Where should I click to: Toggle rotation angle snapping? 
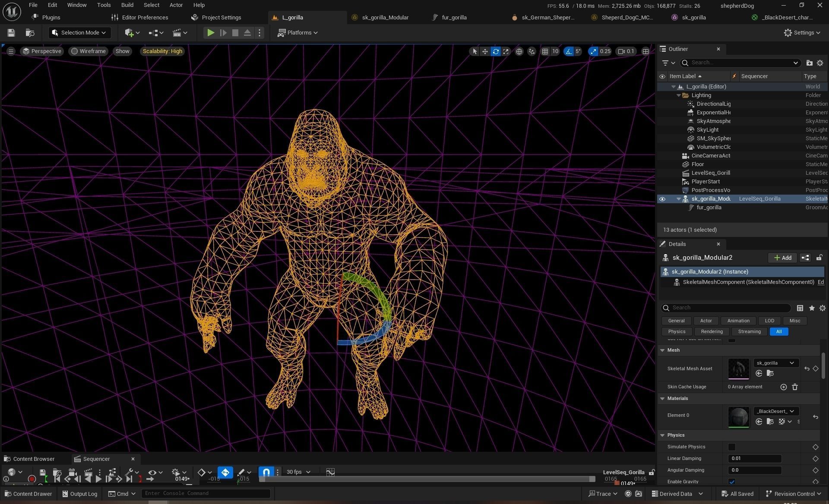569,51
